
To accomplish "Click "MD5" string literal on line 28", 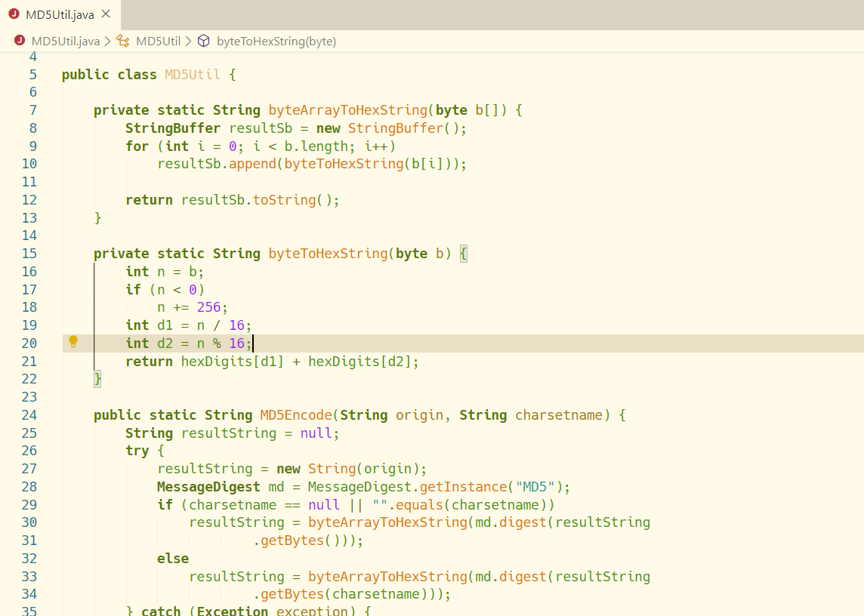I will click(535, 486).
